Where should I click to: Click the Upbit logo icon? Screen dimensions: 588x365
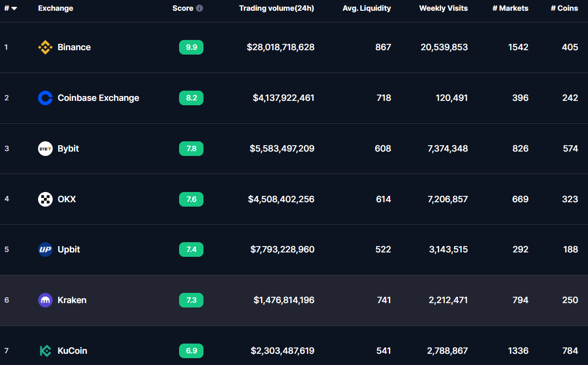click(45, 250)
